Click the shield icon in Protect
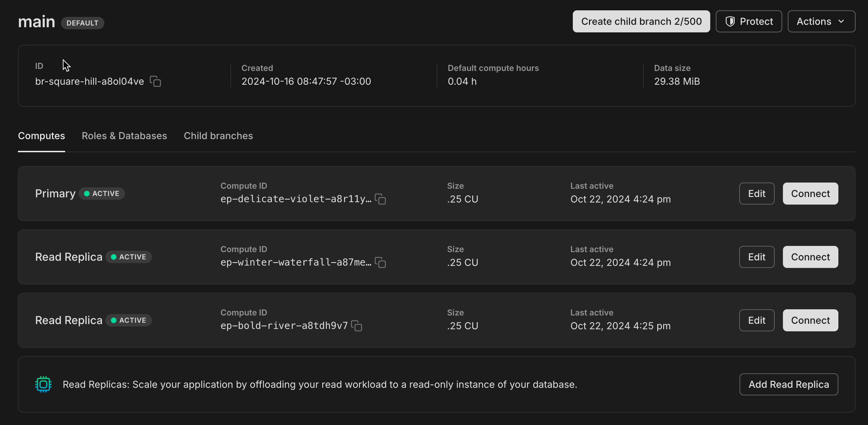This screenshot has height=425, width=868. tap(730, 21)
